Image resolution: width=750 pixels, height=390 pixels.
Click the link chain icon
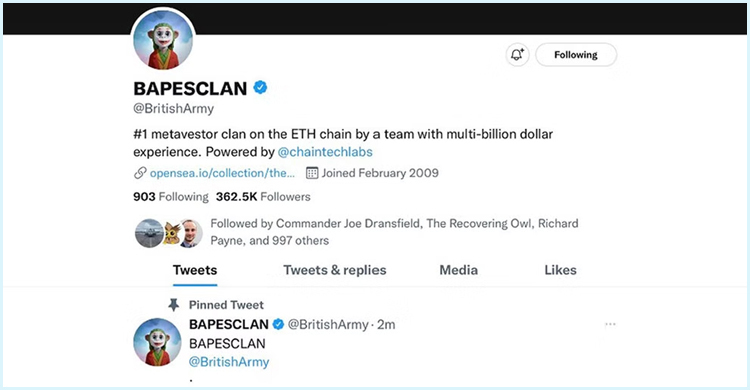point(140,173)
